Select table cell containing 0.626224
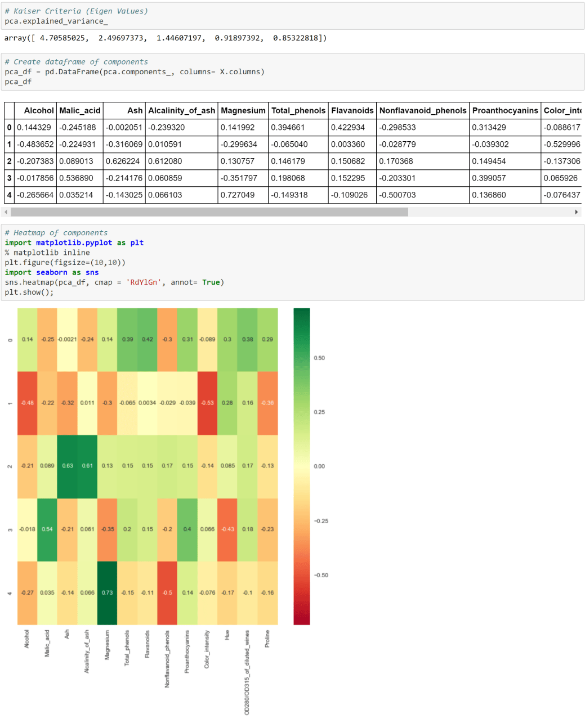Screen dimensions: 585x728 click(x=124, y=161)
